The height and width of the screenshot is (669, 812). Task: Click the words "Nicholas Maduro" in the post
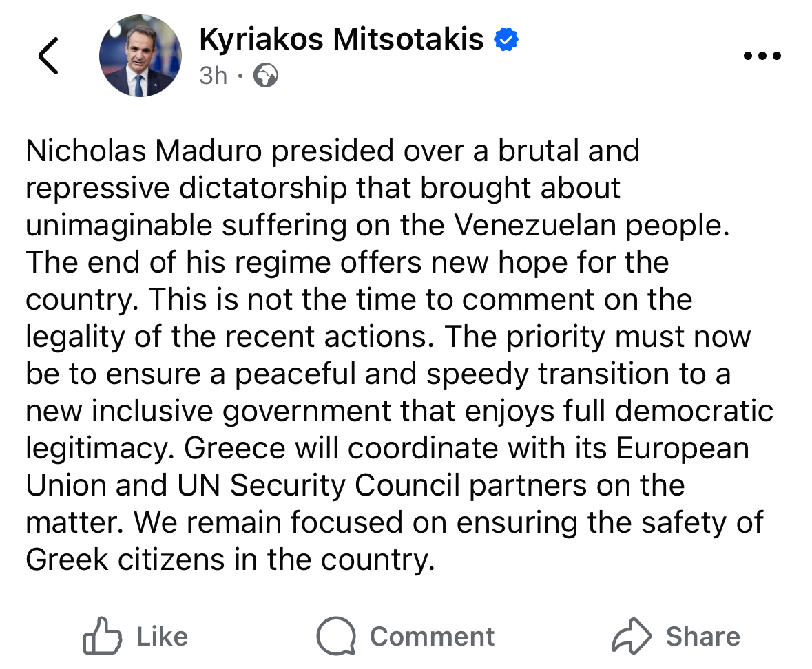click(145, 151)
